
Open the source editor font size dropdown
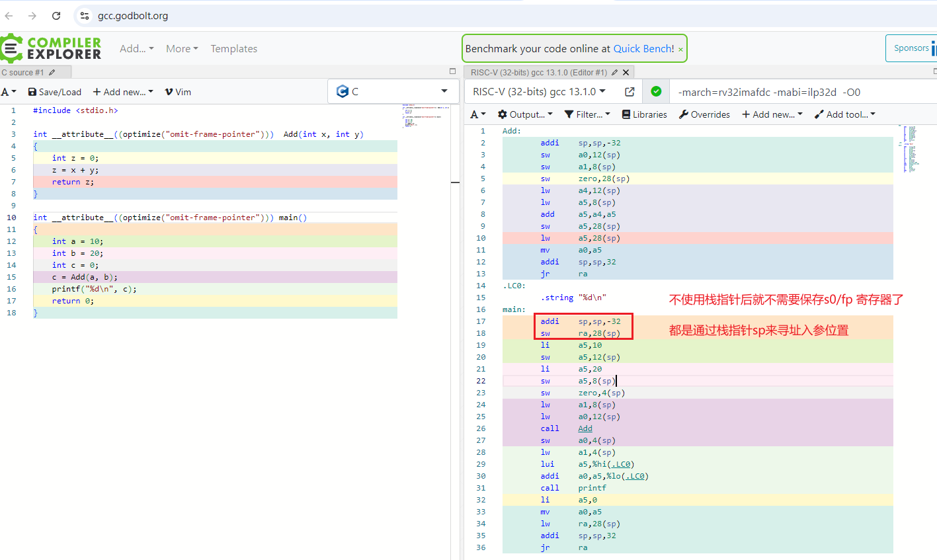coord(9,92)
